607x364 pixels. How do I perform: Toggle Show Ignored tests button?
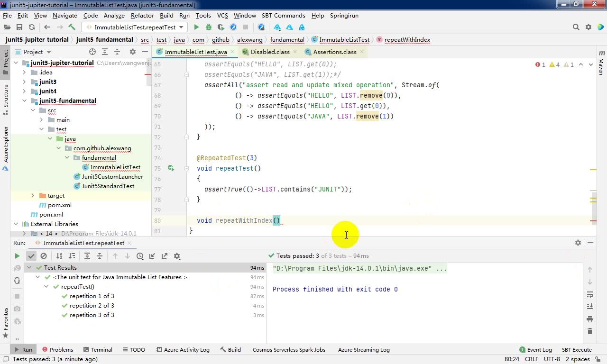click(44, 256)
